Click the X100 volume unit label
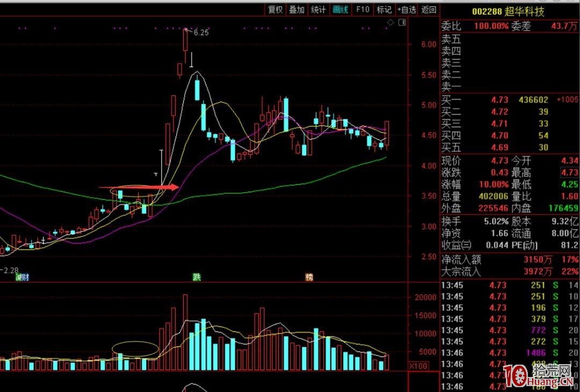The height and width of the screenshot is (392, 580). coord(418,366)
